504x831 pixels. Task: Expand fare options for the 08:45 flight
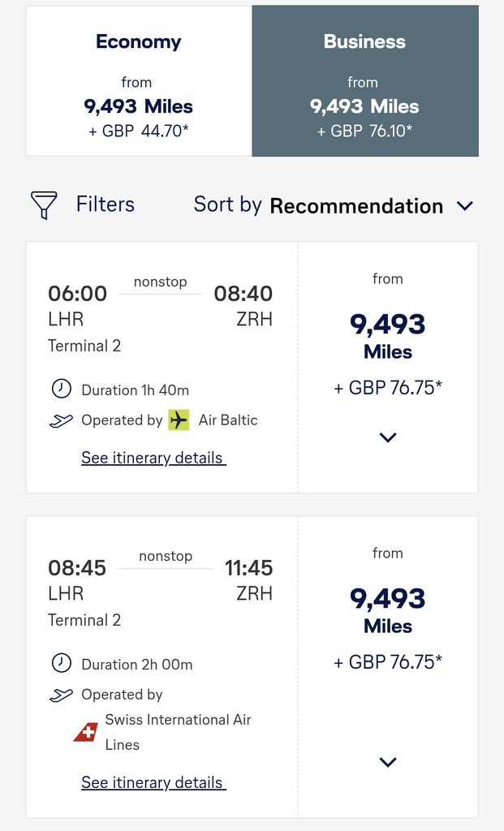[388, 762]
